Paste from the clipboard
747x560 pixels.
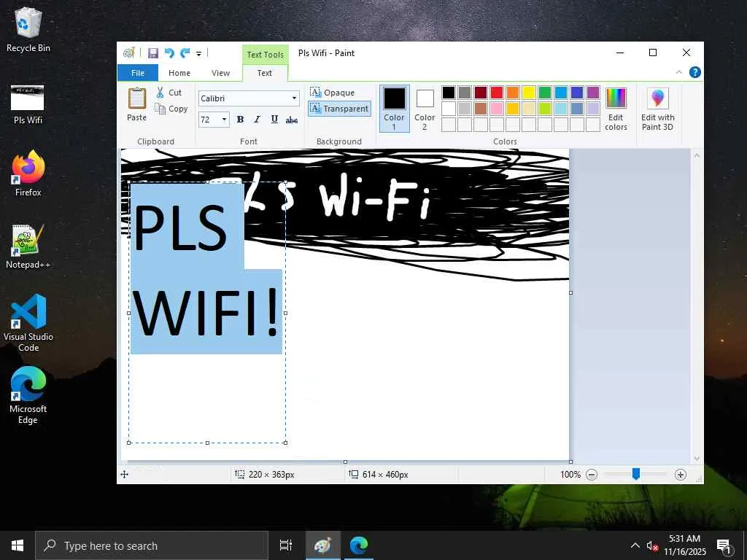(x=136, y=104)
